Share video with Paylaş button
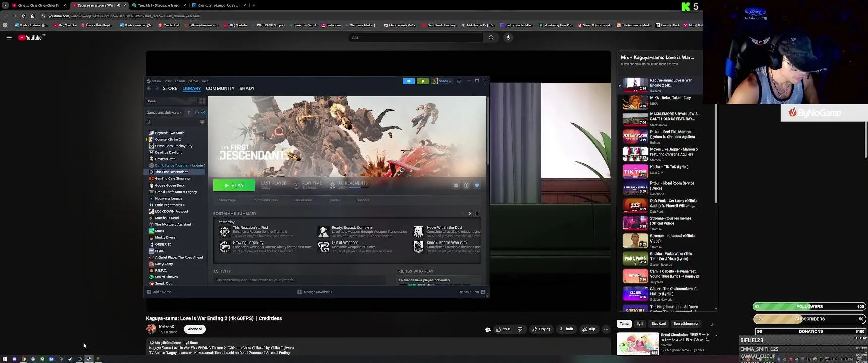Screen dimensions: 868x363 point(541,329)
